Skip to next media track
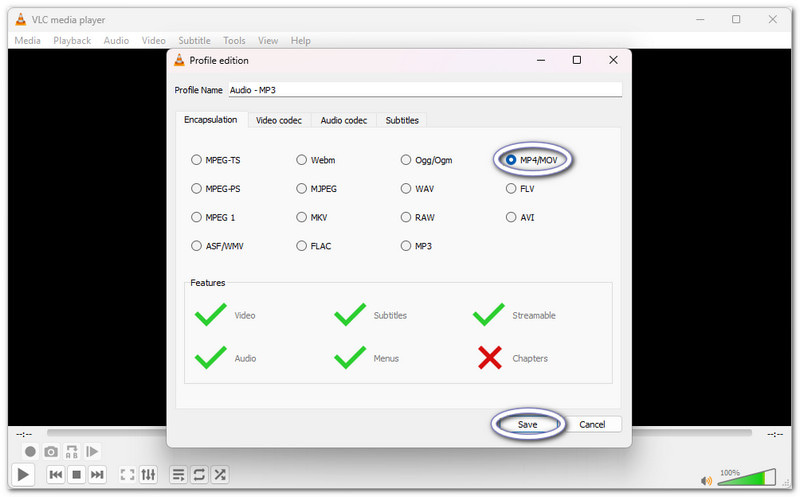800x497 pixels. point(97,475)
